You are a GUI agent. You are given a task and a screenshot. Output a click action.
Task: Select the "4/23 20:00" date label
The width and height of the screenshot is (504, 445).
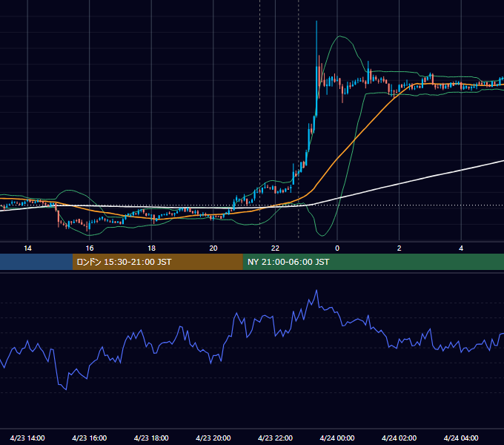tap(213, 438)
